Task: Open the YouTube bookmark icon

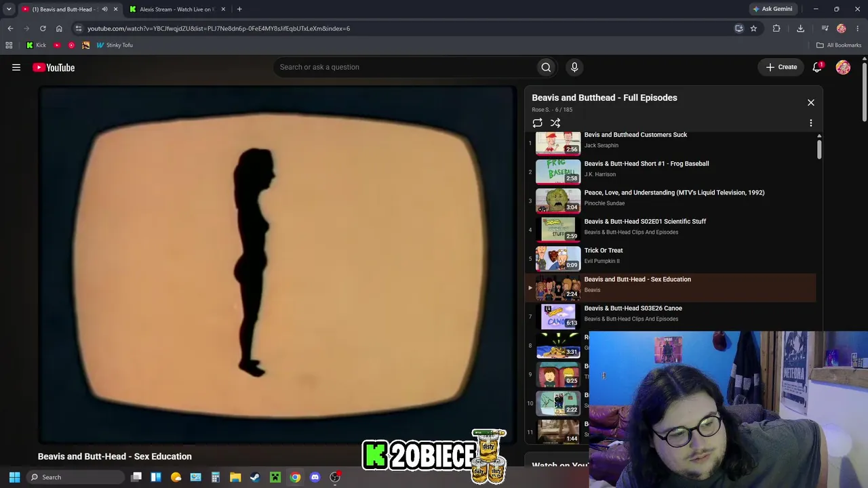Action: tap(57, 45)
